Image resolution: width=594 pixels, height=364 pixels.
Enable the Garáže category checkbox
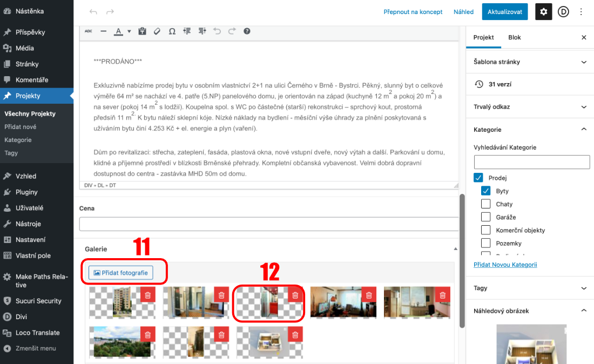click(485, 217)
